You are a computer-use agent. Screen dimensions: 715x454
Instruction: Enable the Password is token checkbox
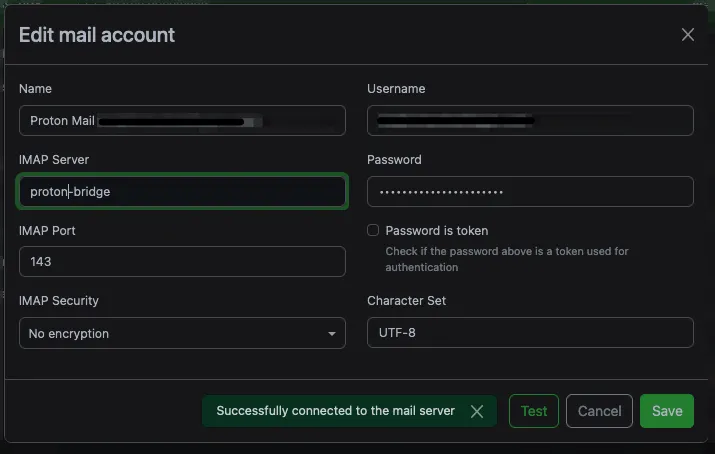coord(373,230)
